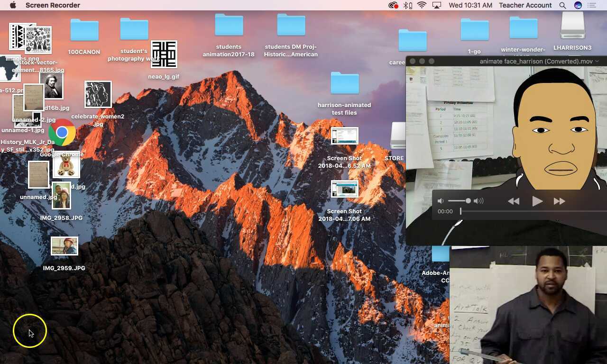Set max volume via loud speaker icon

point(479,201)
